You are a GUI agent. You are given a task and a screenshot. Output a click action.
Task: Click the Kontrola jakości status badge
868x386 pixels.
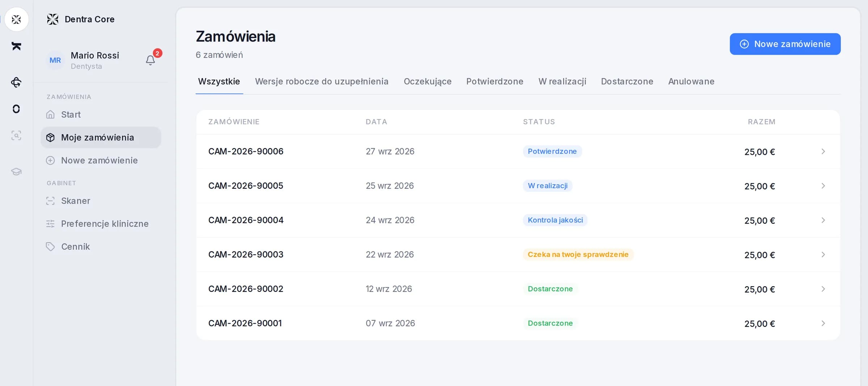[555, 220]
